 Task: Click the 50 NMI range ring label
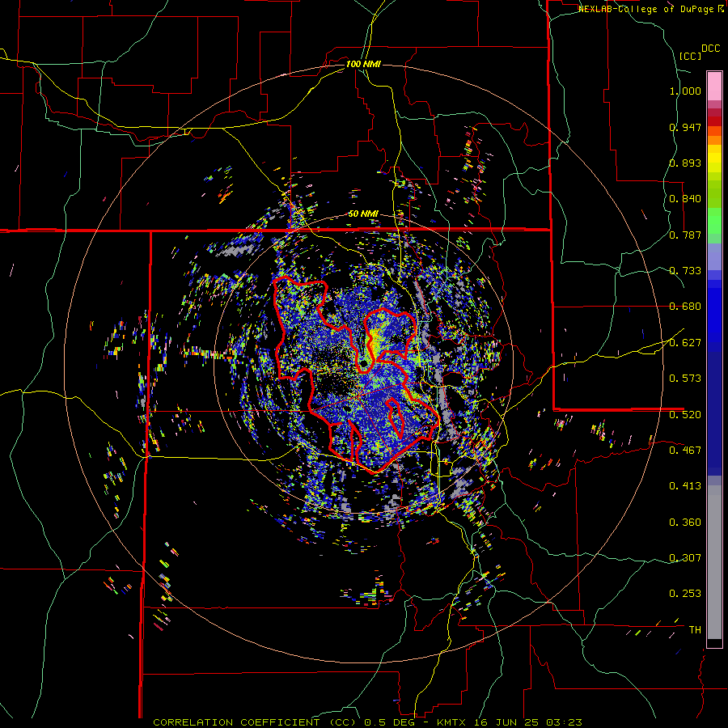click(x=363, y=214)
